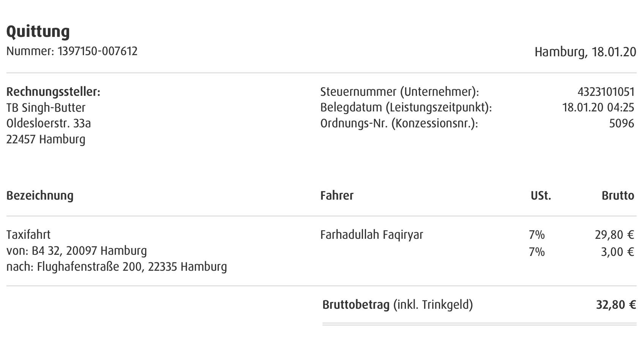The image size is (644, 343).
Task: Select the 3,00 € tip amount
Action: [617, 252]
